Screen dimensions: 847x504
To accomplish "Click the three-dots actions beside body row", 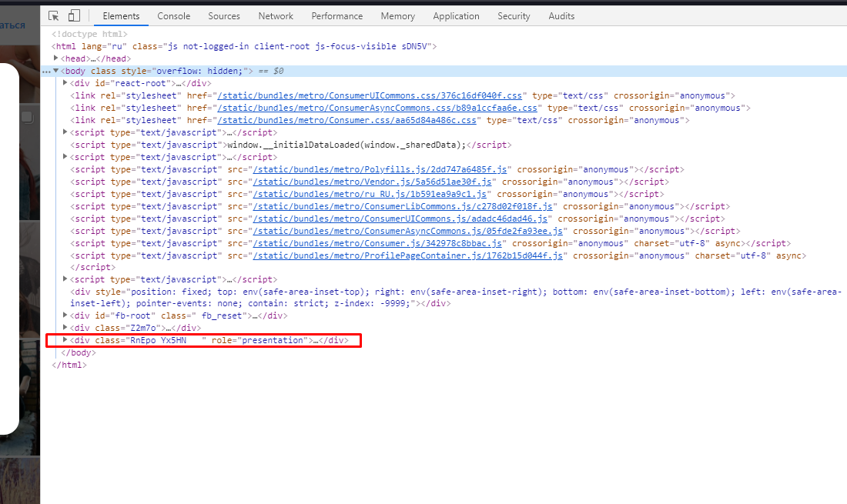I will tap(46, 72).
